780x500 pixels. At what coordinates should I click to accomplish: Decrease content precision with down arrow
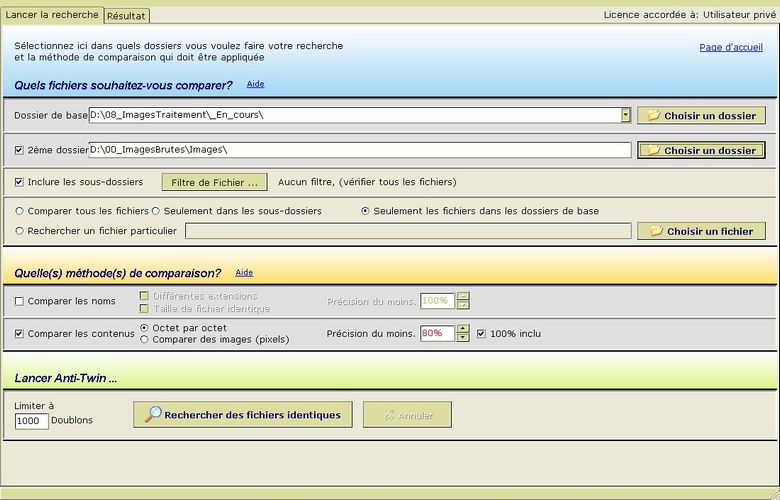point(462,338)
